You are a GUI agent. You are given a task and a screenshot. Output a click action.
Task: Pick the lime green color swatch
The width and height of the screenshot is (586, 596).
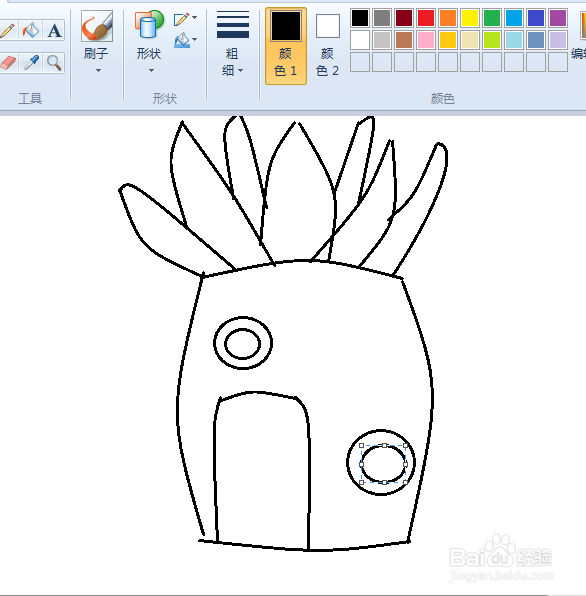click(492, 40)
